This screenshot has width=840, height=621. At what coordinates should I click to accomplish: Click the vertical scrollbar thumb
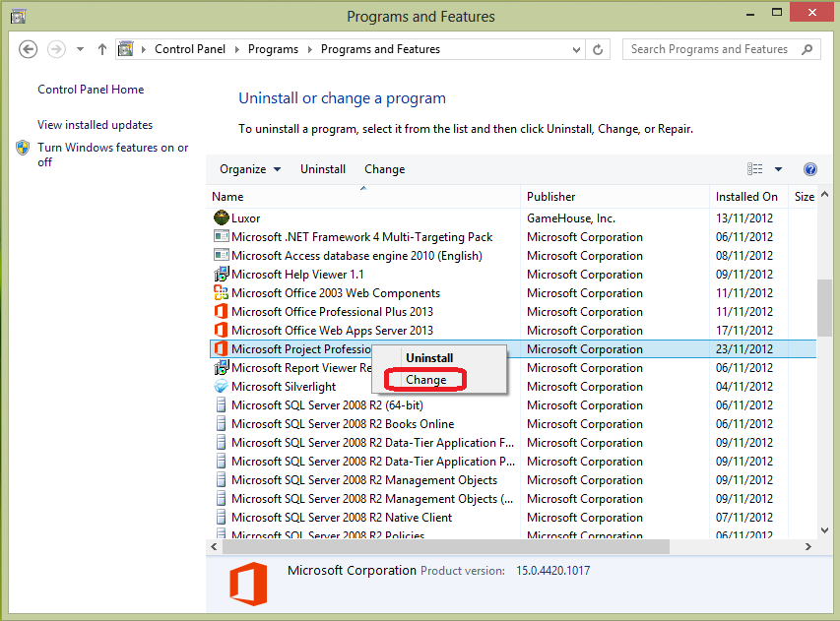click(825, 308)
